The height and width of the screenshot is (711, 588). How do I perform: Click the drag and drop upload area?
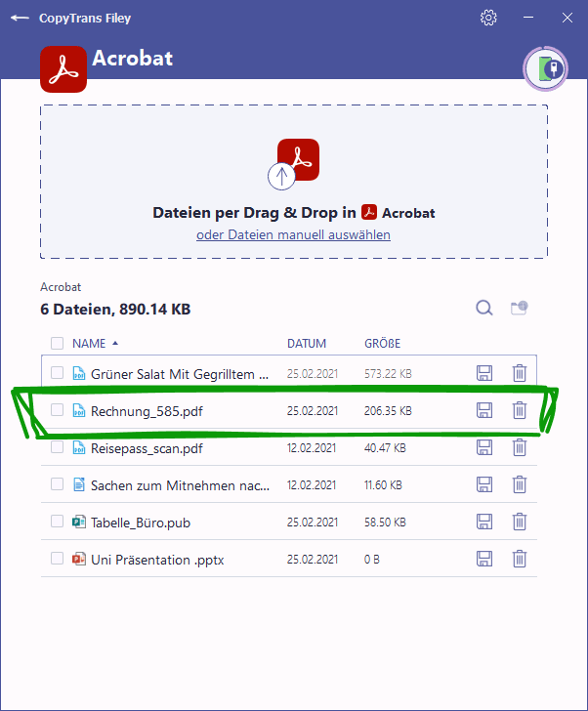pyautogui.click(x=294, y=182)
